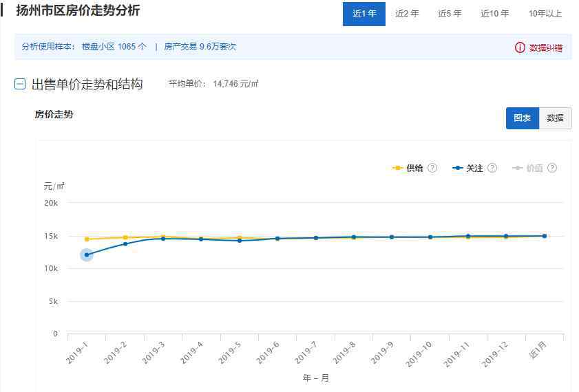Image resolution: width=579 pixels, height=392 pixels.
Task: Collapse the 出售单价走势和结构 section
Action: point(20,85)
